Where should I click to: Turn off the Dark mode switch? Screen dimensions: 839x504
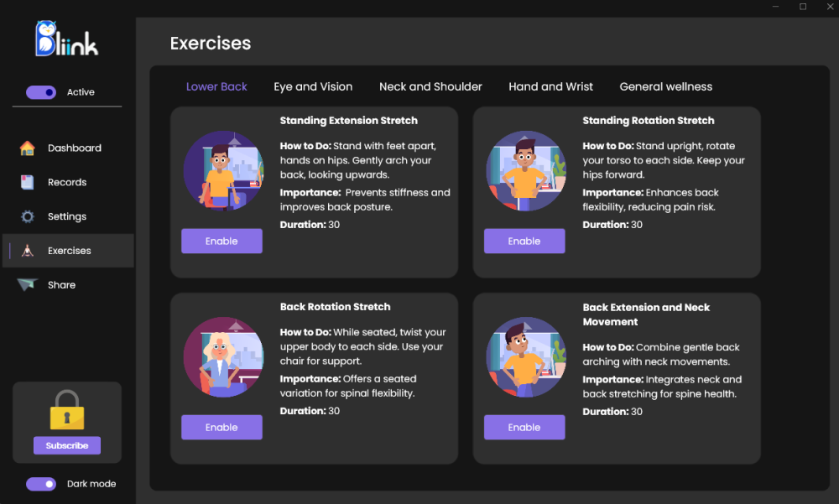coord(41,484)
